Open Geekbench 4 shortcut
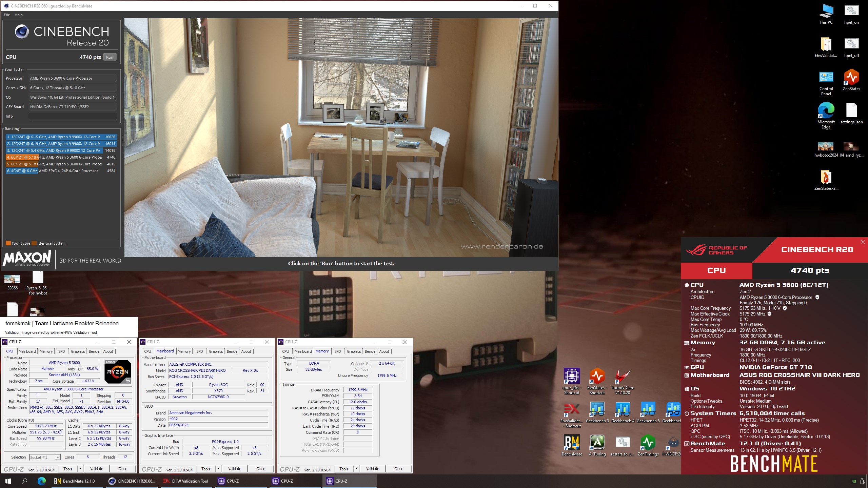 (x=623, y=412)
